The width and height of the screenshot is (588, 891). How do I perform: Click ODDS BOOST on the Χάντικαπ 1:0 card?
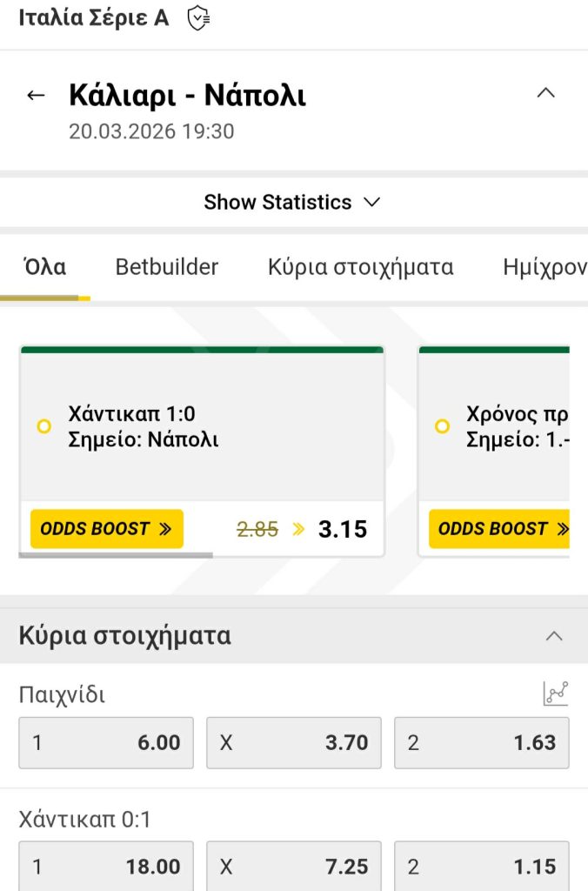click(106, 528)
